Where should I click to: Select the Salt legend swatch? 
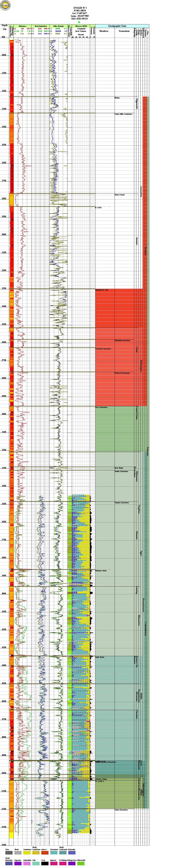[36, 864]
